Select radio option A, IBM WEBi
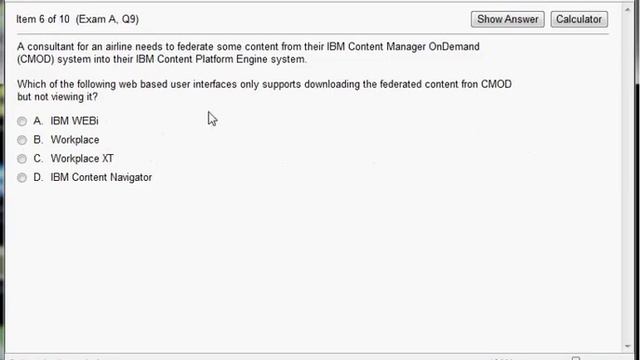The height and width of the screenshot is (360, 640). [22, 121]
